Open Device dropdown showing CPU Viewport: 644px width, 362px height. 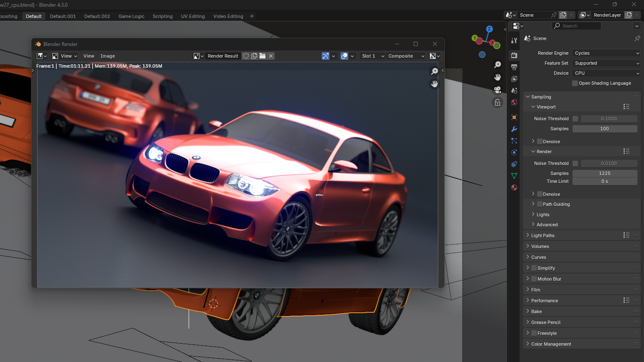coord(606,73)
